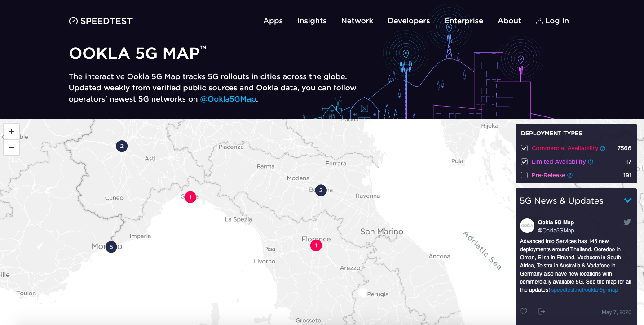Collapse the 5G News & Updates panel
The width and height of the screenshot is (644, 325).
[628, 200]
